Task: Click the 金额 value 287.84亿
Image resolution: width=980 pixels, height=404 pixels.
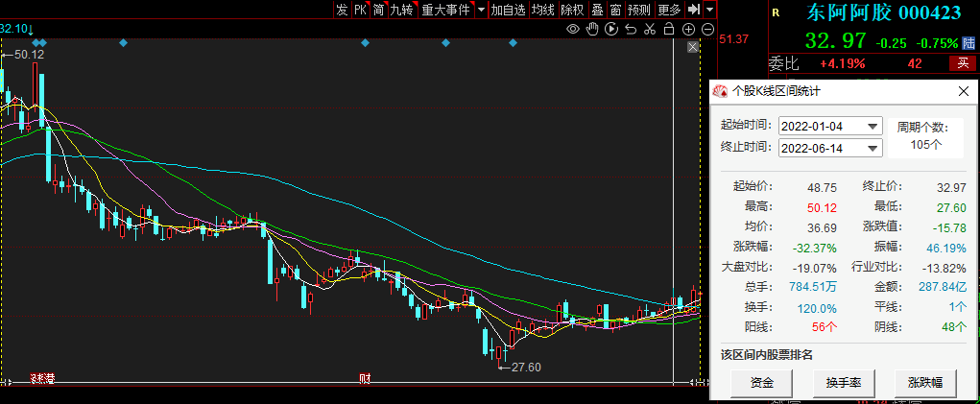Action: point(943,287)
